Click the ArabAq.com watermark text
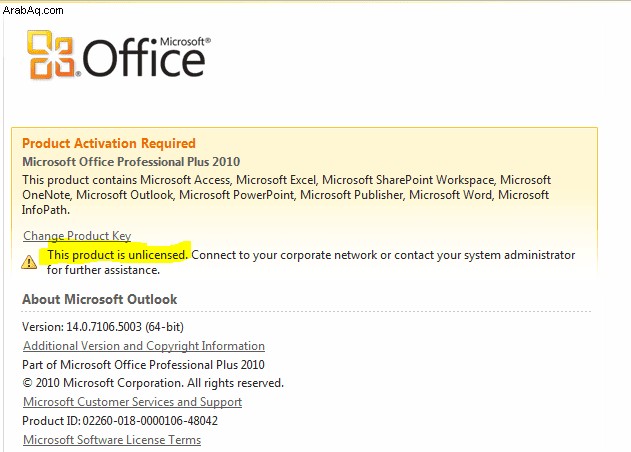Viewport: 631px width, 452px height. 33,10
